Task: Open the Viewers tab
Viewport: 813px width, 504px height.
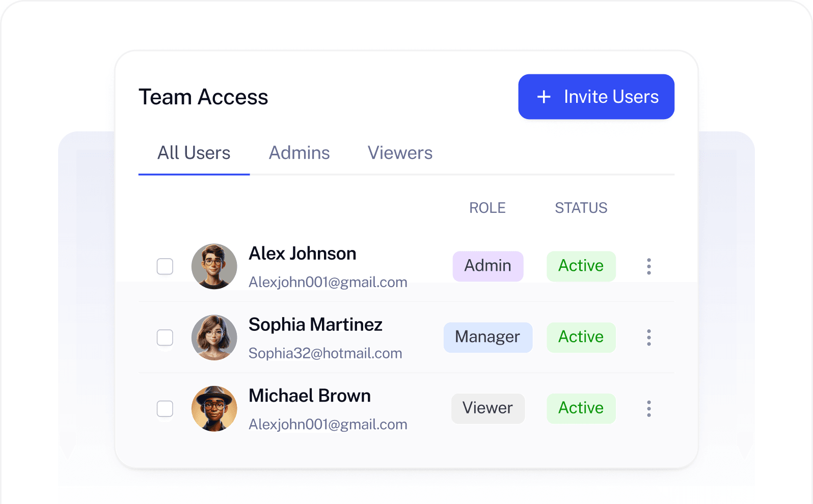Action: tap(400, 153)
